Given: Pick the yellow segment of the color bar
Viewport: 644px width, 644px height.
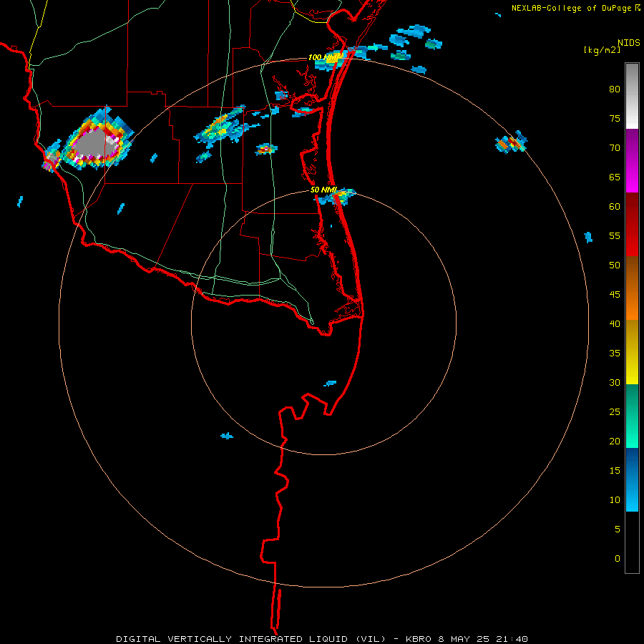Looking at the screenshot, I should point(632,352).
